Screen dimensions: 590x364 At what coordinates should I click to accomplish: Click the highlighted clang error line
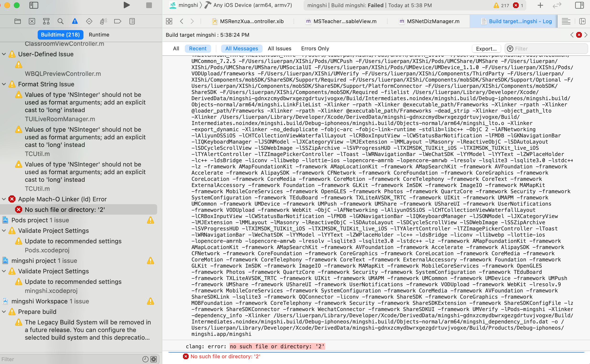click(x=277, y=346)
